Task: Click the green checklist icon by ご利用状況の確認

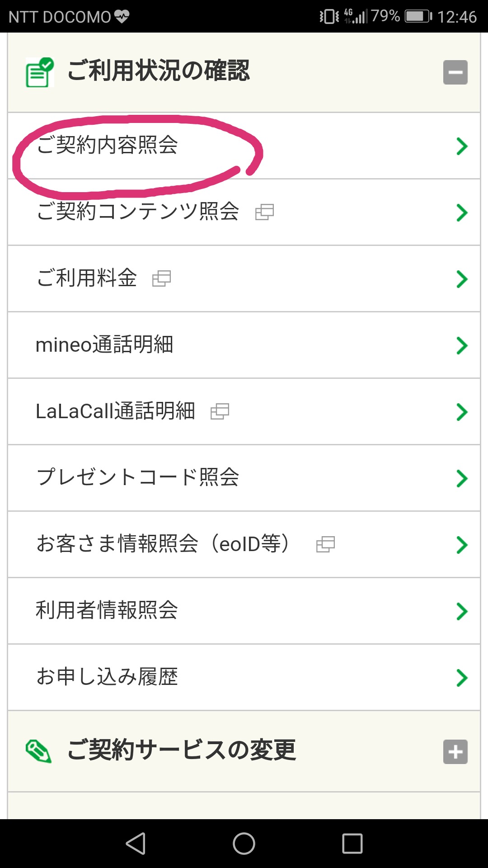Action: pos(39,72)
